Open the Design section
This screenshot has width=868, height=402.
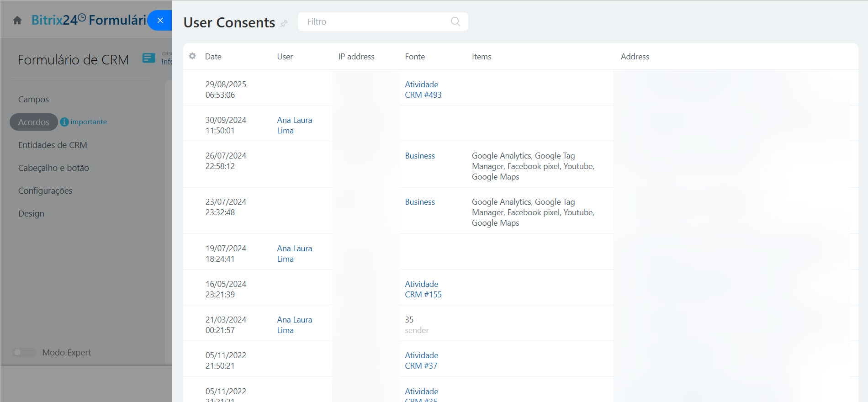click(x=31, y=213)
